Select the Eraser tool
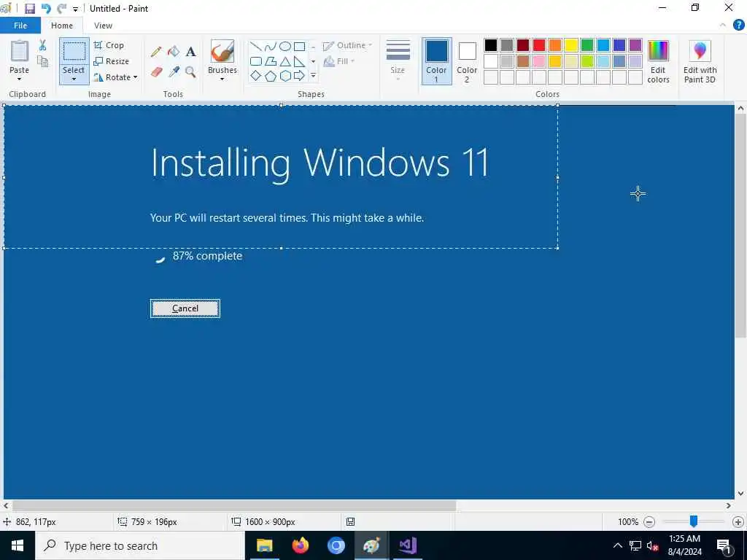This screenshot has height=560, width=747. pyautogui.click(x=156, y=72)
